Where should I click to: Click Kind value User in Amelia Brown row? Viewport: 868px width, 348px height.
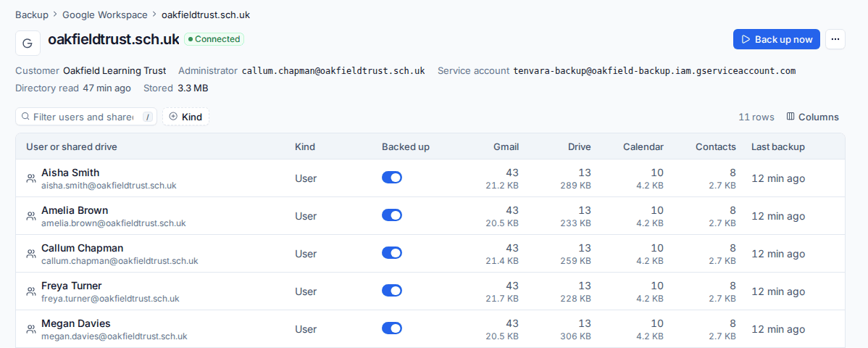tap(306, 216)
